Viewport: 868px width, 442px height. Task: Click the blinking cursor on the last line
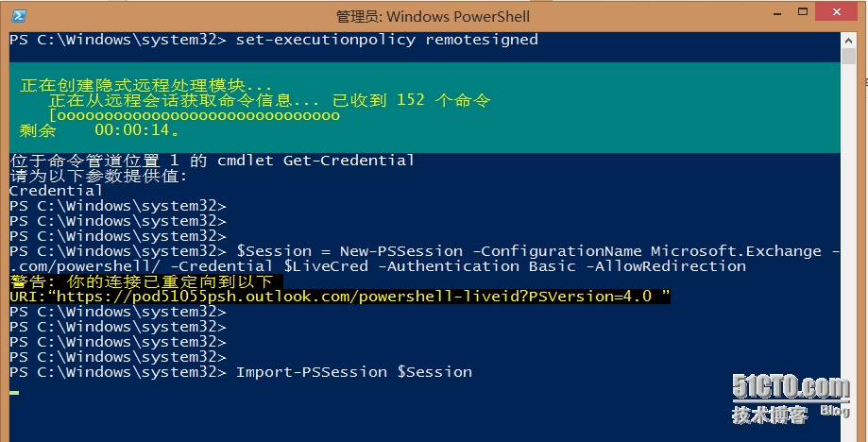[x=13, y=389]
